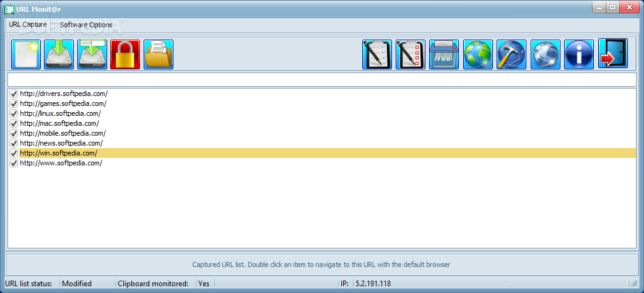Uncheck the linux.softpedia.com checkbox

click(14, 113)
